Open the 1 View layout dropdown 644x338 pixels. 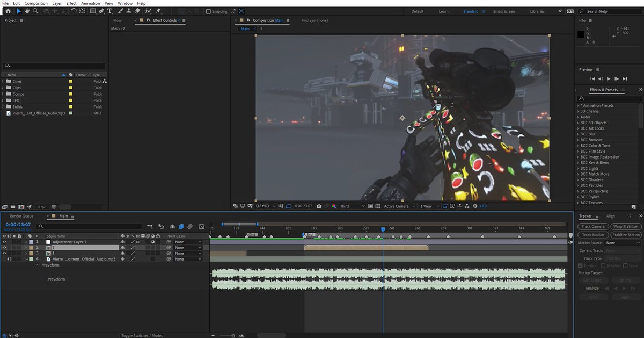429,206
